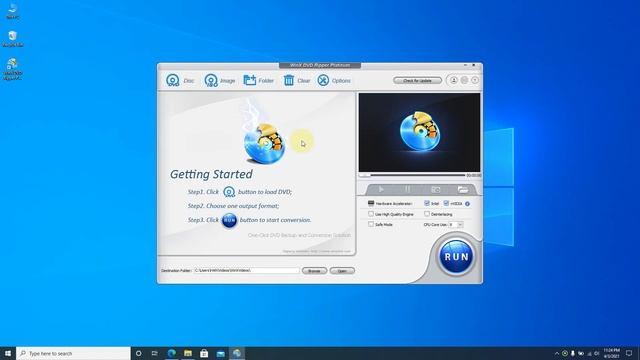The width and height of the screenshot is (640, 360).
Task: Open the user account icon in the top right
Action: (453, 80)
